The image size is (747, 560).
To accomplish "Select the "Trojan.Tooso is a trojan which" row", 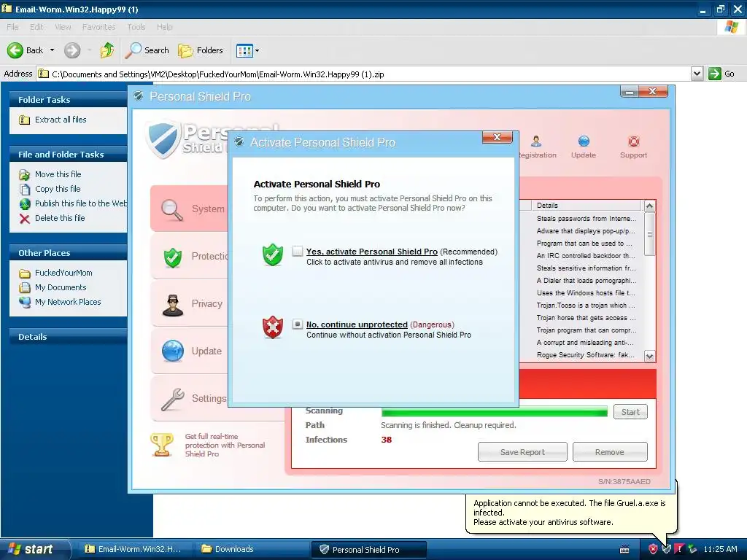I will 586,306.
